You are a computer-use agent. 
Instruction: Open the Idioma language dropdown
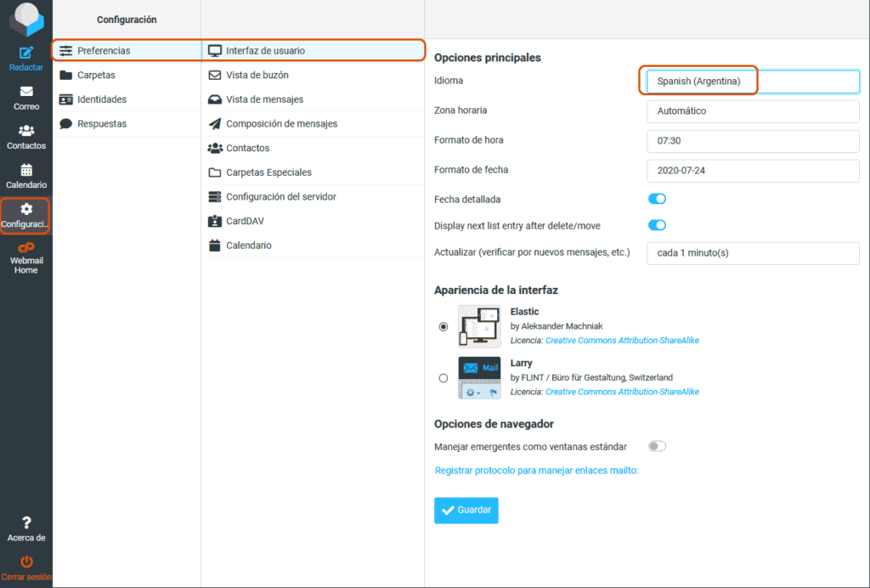click(x=753, y=82)
